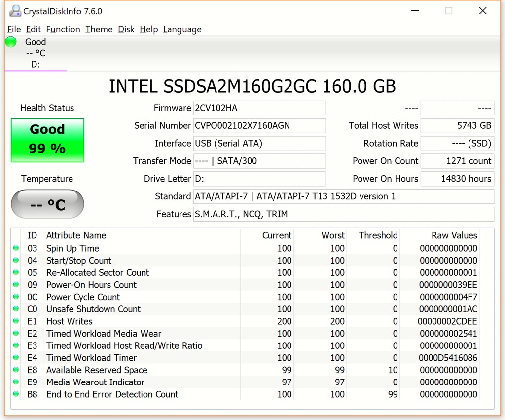Click the status dot for Unsafe Shutdown Count
This screenshot has height=420, width=505.
(x=16, y=309)
